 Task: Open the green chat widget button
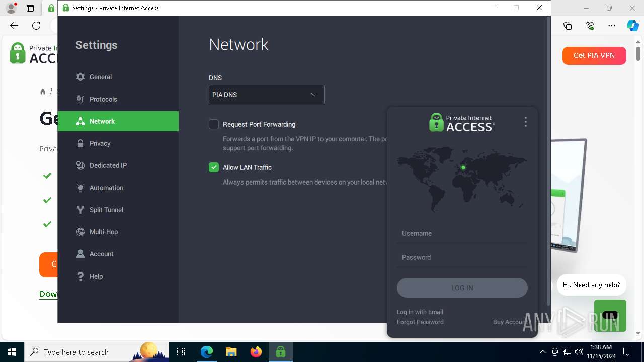coord(610,316)
